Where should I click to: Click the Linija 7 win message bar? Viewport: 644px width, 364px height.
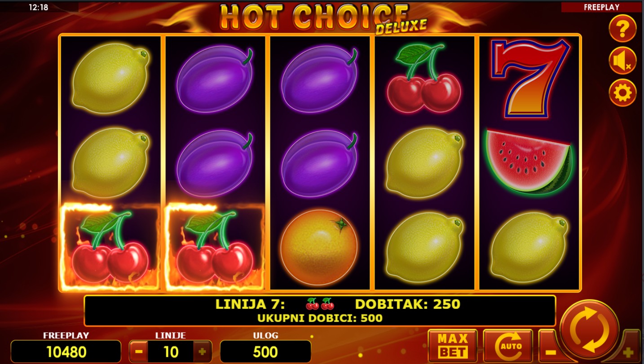pos(320,311)
